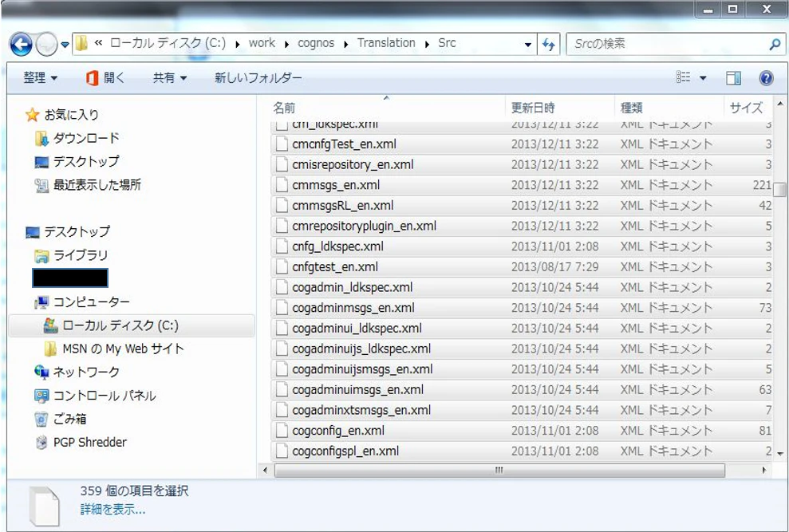This screenshot has width=789, height=532.
Task: Open the 整理 menu
Action: coord(40,77)
